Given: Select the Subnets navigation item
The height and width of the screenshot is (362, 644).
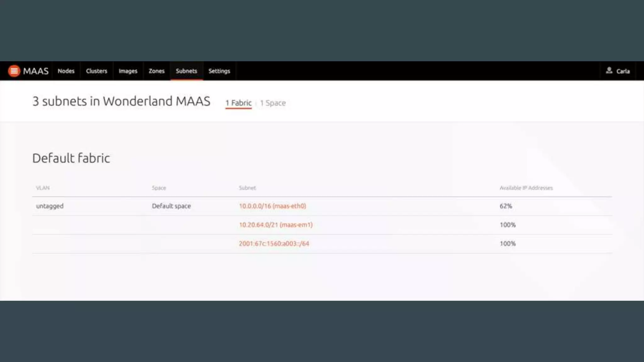Looking at the screenshot, I should (186, 71).
